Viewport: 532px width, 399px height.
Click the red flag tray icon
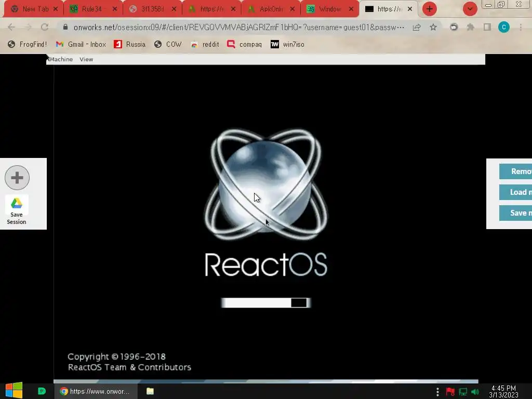click(450, 392)
